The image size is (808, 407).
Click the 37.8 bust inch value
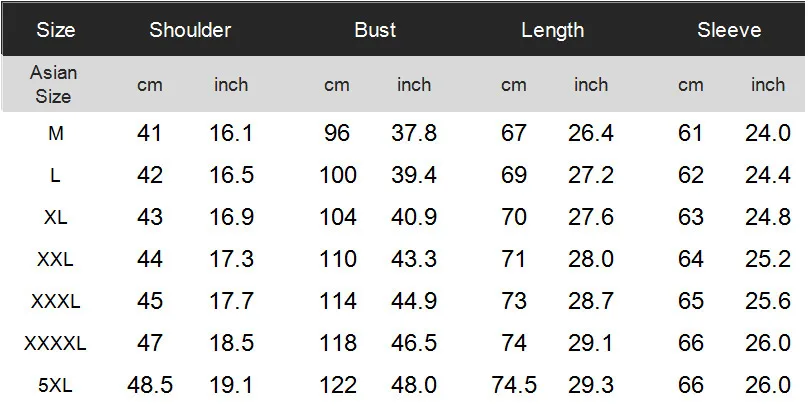tap(414, 134)
